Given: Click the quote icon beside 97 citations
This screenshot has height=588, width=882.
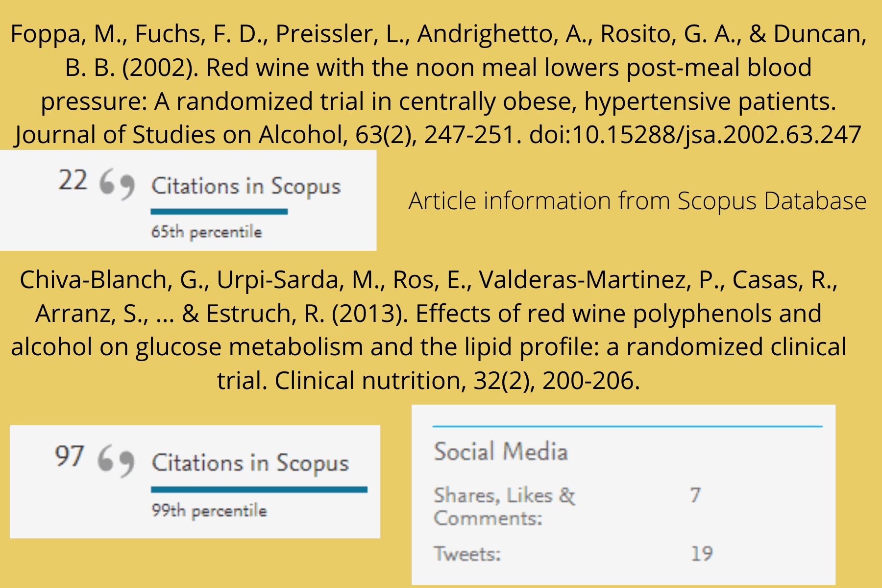Looking at the screenshot, I should pos(116,461).
